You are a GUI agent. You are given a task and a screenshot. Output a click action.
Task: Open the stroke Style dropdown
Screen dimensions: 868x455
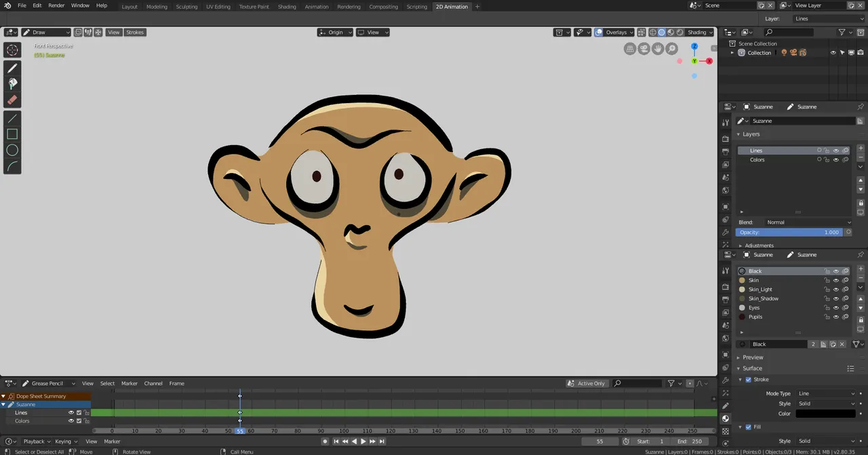click(826, 403)
